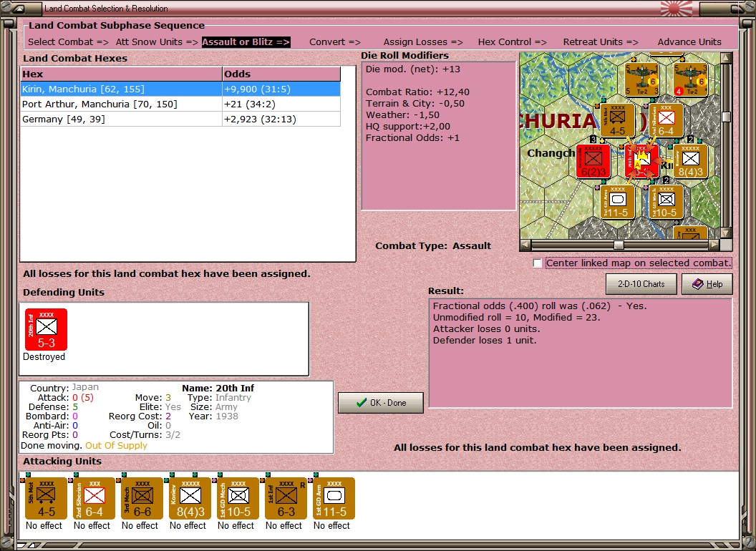The image size is (756, 551).
Task: Click the Advance Units subphase step
Action: pyautogui.click(x=689, y=42)
